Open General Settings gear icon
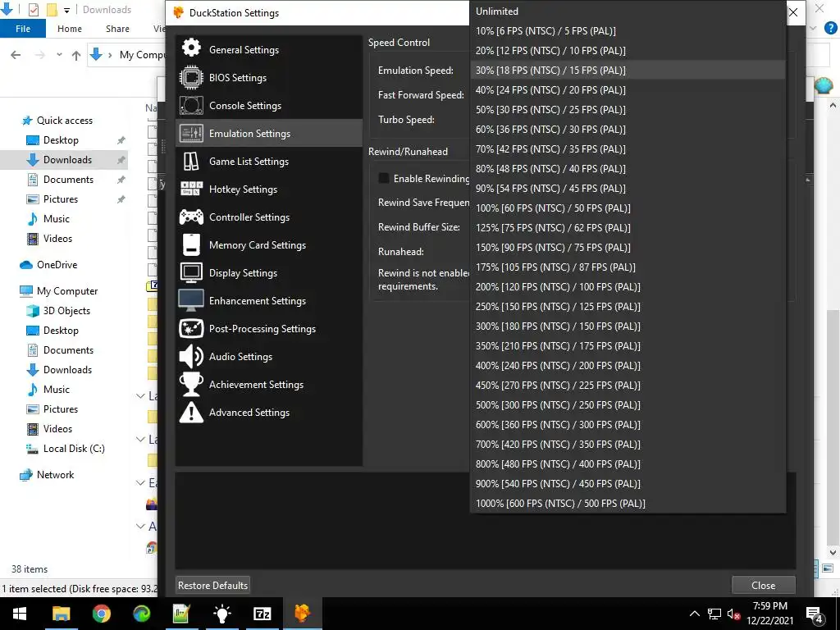This screenshot has height=630, width=840. (x=191, y=49)
